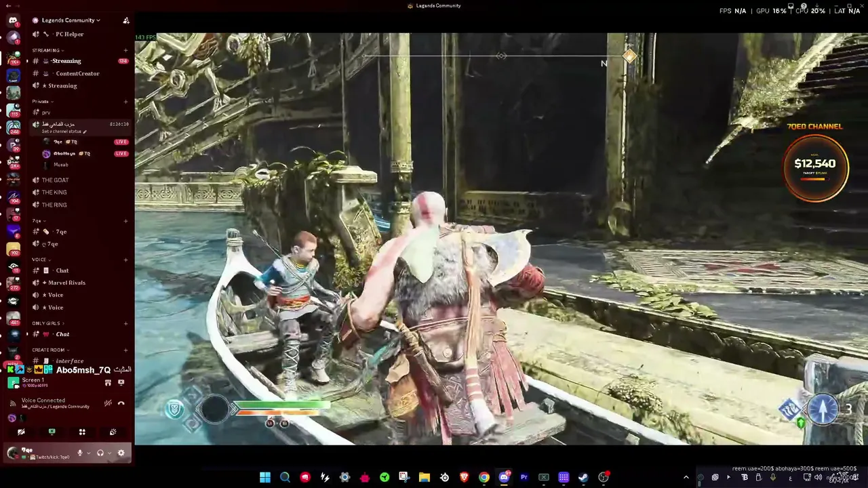The image size is (868, 488).
Task: Add a channel to the VOICE category
Action: click(x=125, y=260)
